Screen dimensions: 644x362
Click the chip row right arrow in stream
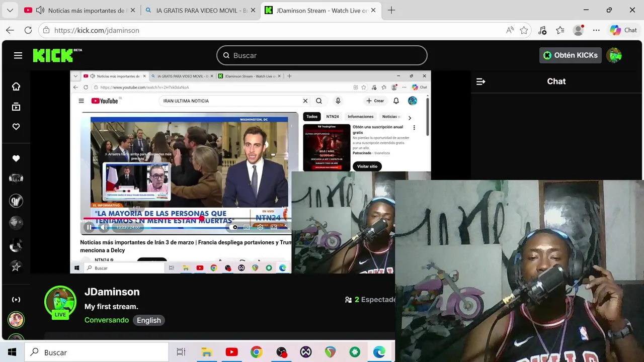(x=410, y=118)
